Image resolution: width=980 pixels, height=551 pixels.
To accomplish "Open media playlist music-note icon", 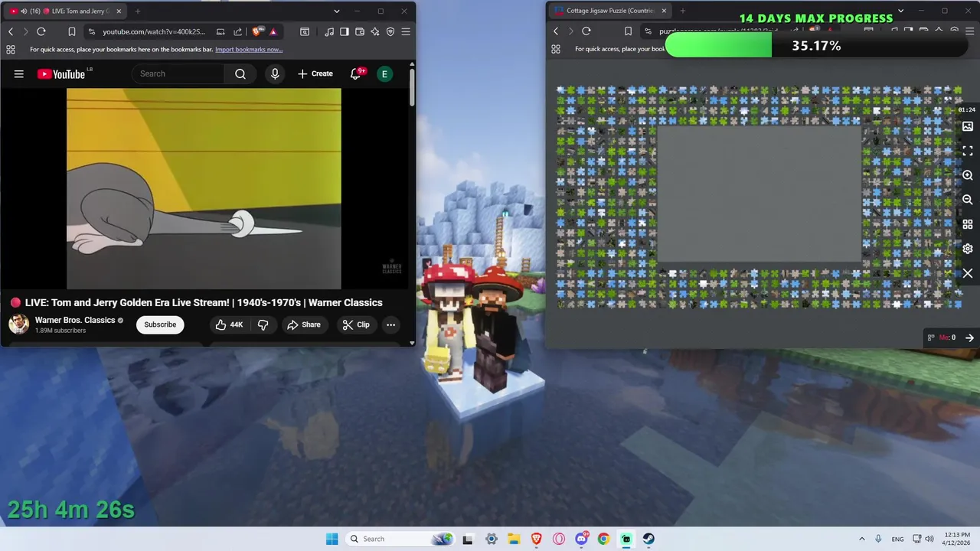I will (x=329, y=31).
